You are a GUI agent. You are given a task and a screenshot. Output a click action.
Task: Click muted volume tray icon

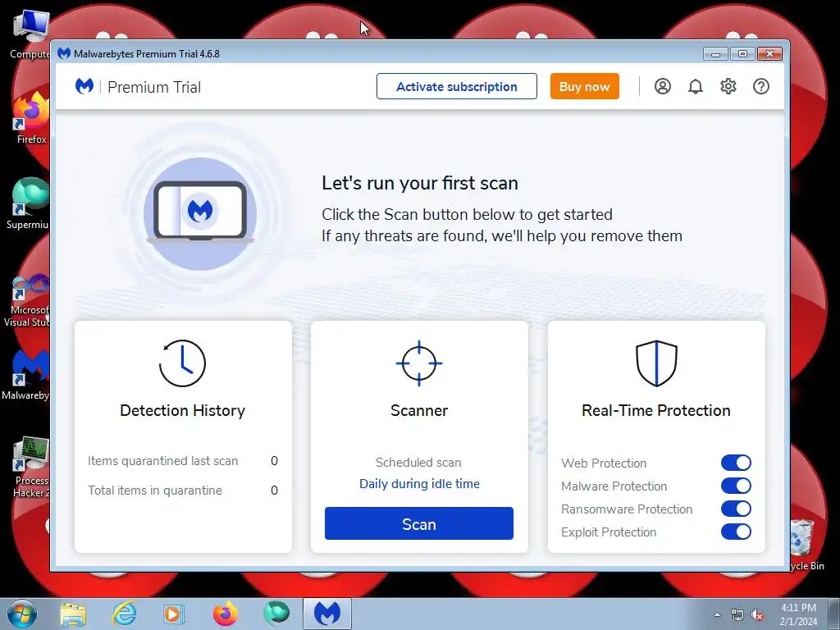pos(757,614)
